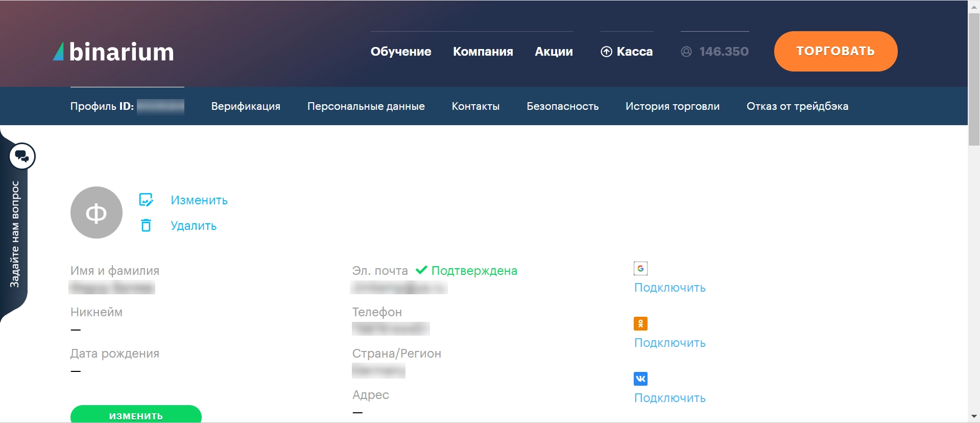The image size is (980, 423).
Task: Open the Персональные данные tab
Action: pos(366,106)
